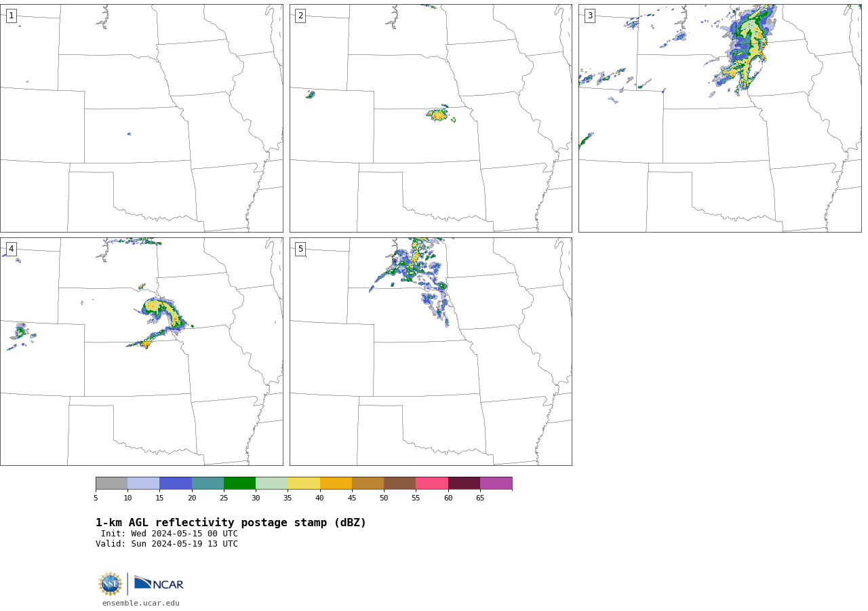This screenshot has width=868, height=611.
Task: Click the 1-km AGL reflectivity title
Action: 231,523
